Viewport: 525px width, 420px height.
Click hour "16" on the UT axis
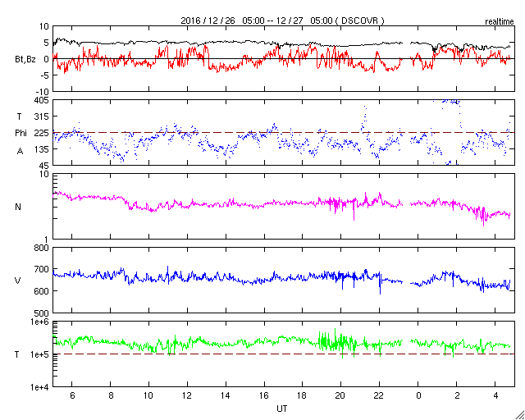click(x=264, y=396)
